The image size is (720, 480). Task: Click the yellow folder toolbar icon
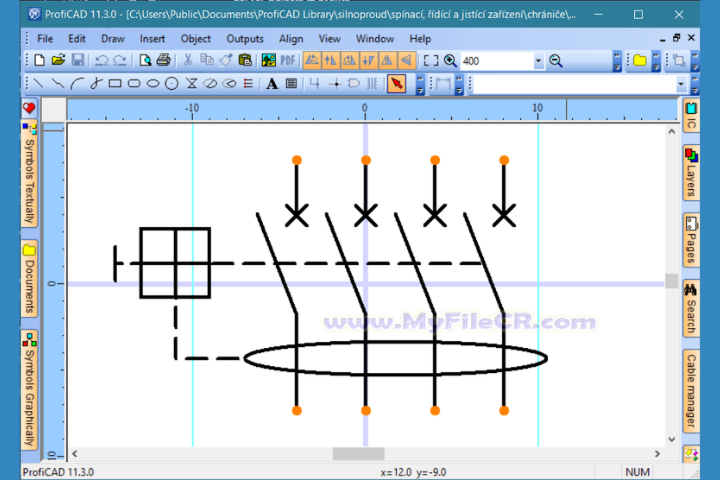[x=640, y=61]
